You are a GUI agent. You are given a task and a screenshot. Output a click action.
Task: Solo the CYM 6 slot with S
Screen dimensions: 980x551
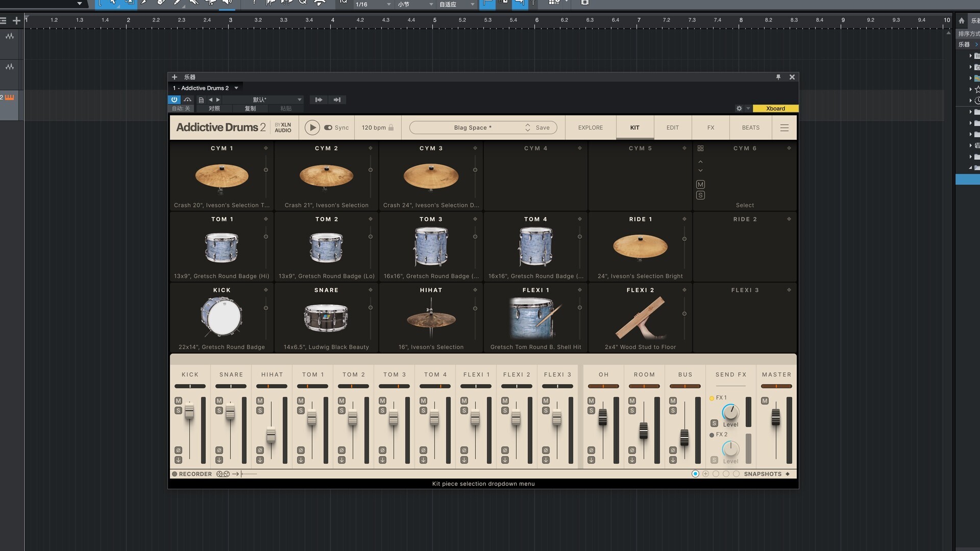(x=700, y=195)
